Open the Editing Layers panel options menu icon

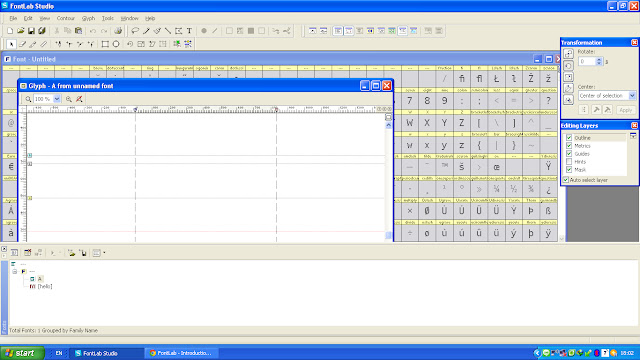(x=633, y=136)
